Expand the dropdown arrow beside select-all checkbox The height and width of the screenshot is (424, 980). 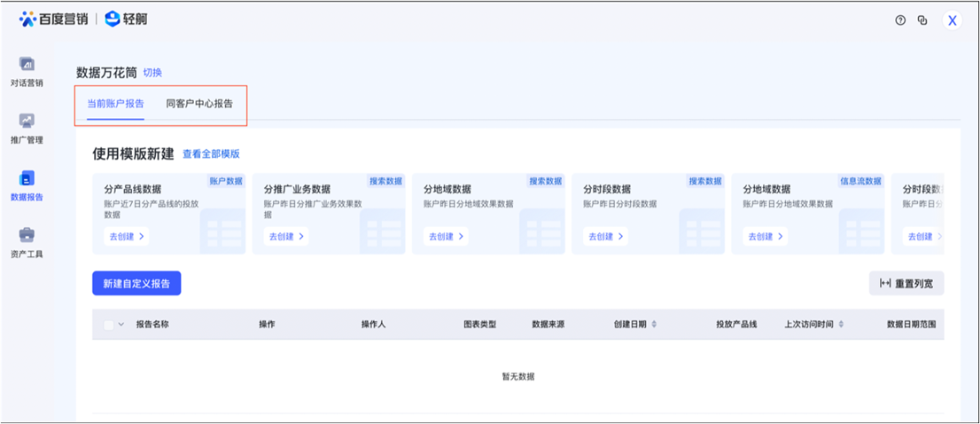pos(121,326)
